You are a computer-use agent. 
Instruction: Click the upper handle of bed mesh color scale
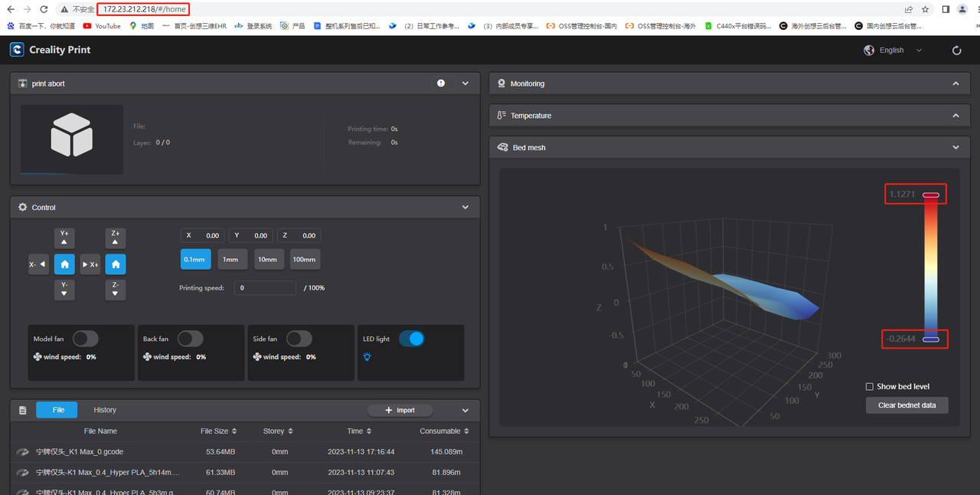[930, 195]
